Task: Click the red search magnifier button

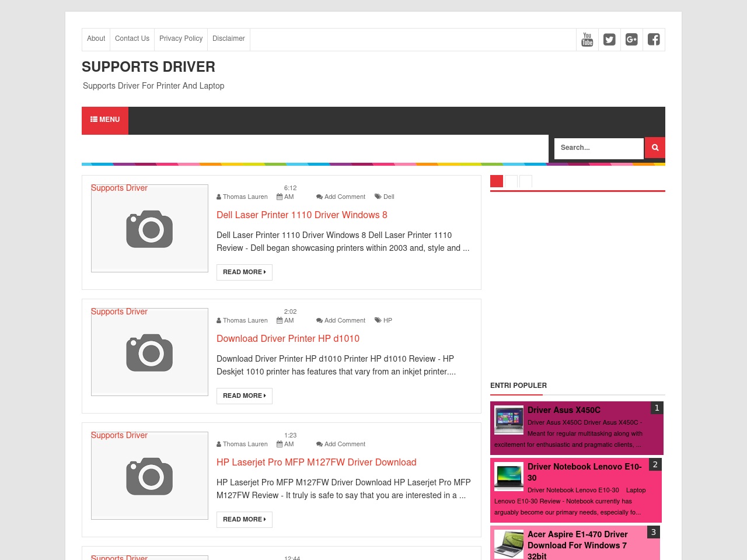Action: [655, 148]
